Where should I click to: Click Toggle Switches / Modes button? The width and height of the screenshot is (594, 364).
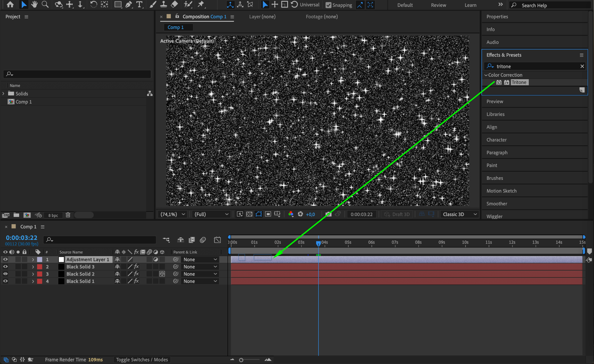pos(142,360)
